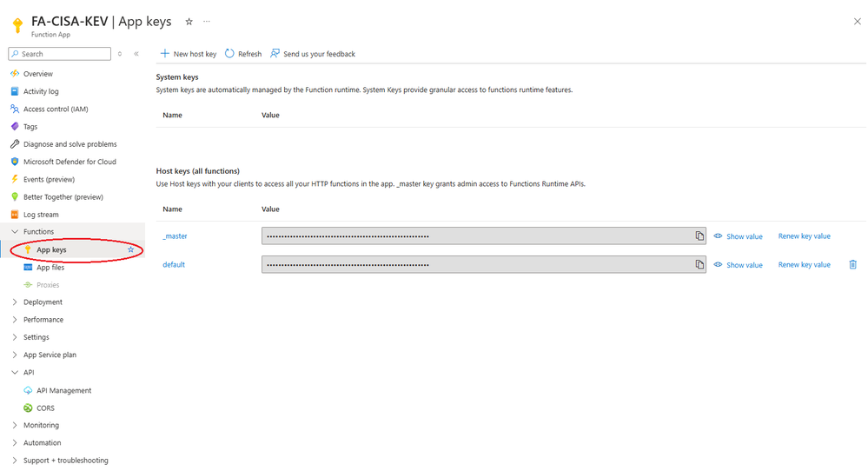Expand the Deployment section
Screen dimensions: 868x471
[x=43, y=302]
